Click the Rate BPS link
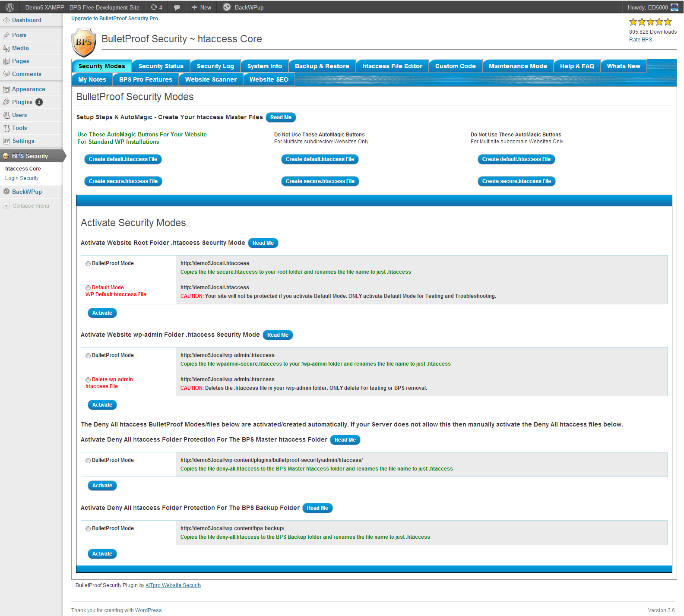The height and width of the screenshot is (616, 684). click(640, 40)
